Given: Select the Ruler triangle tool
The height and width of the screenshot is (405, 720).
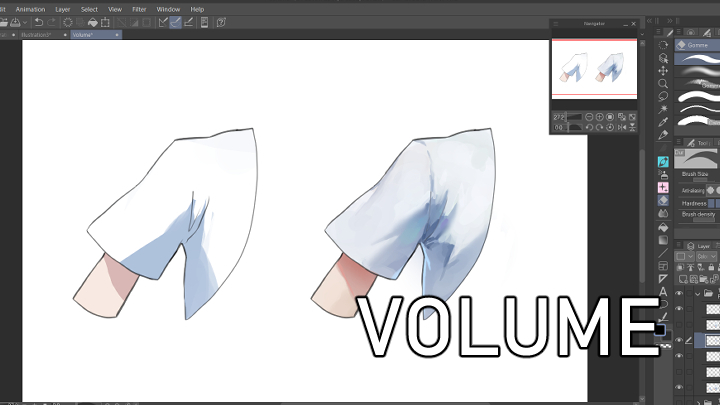Looking at the screenshot, I should click(x=663, y=279).
